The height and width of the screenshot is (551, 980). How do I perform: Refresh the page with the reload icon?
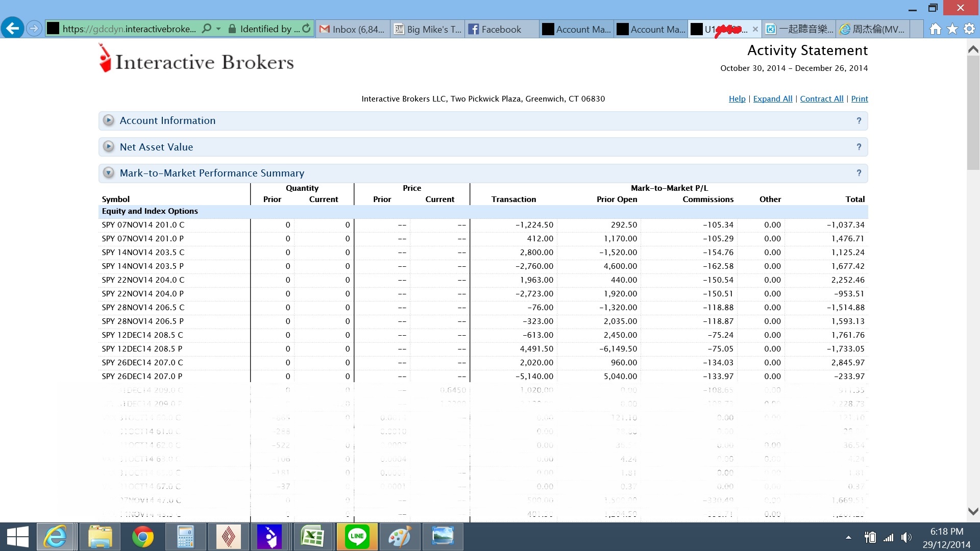(x=306, y=29)
